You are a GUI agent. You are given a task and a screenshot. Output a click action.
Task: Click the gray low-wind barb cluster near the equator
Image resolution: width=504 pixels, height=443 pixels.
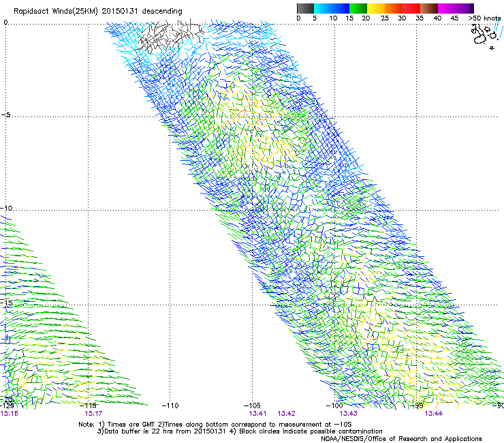(170, 35)
